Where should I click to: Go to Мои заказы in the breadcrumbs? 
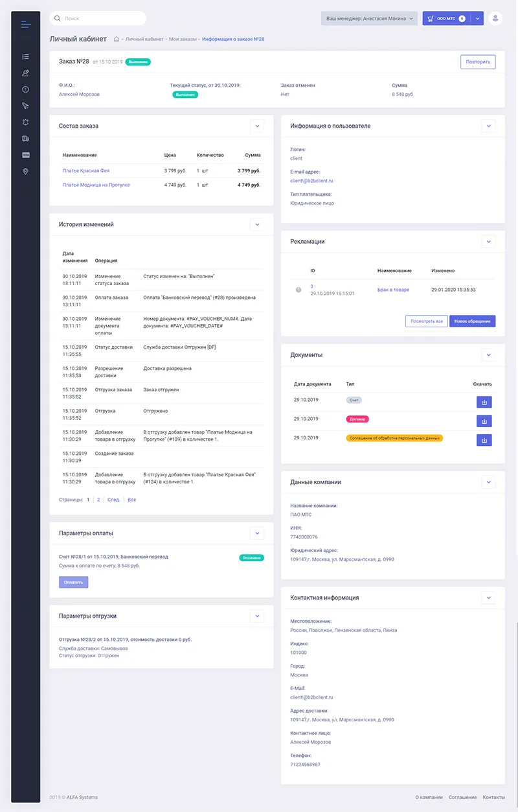pyautogui.click(x=183, y=40)
